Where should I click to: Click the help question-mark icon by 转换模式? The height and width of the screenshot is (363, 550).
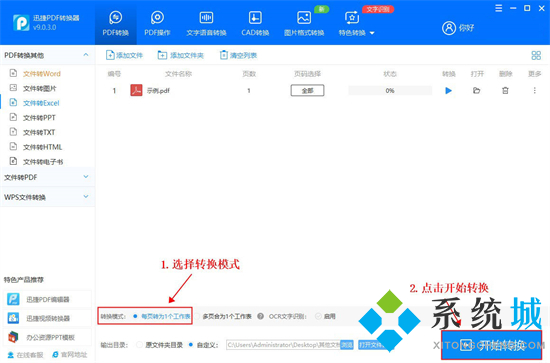(260, 316)
